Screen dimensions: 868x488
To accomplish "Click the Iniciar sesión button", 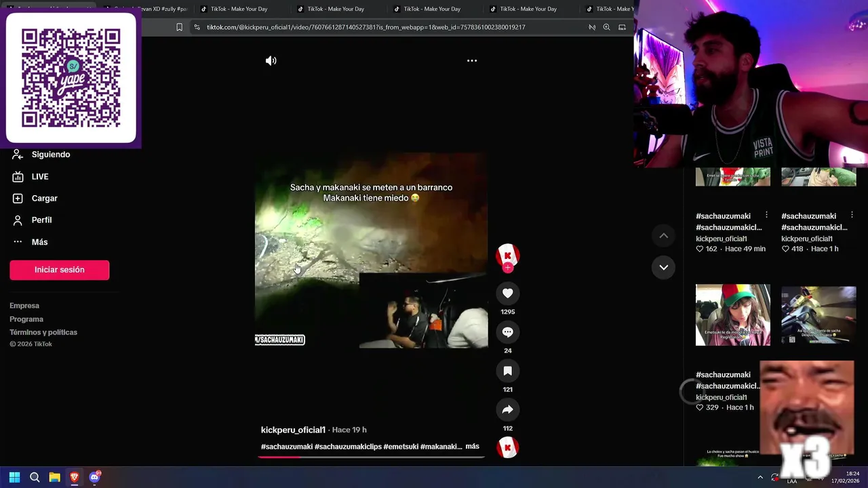I will click(x=59, y=270).
